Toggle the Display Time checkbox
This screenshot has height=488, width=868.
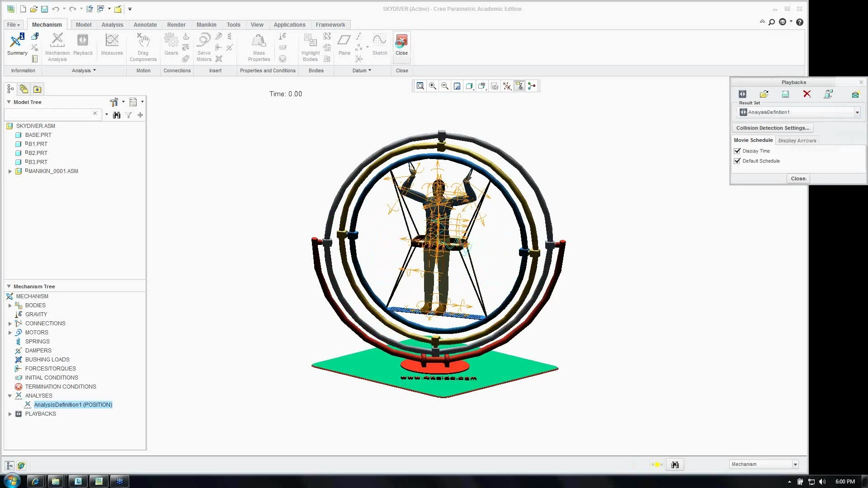click(x=737, y=151)
